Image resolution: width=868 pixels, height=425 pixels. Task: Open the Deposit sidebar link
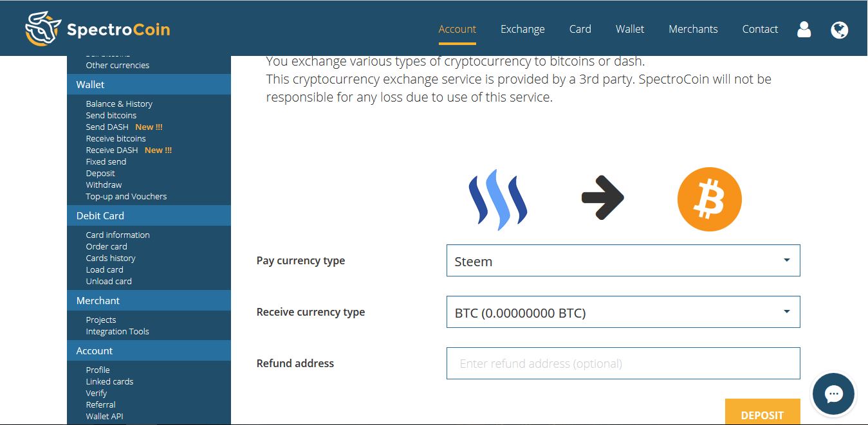coord(100,173)
